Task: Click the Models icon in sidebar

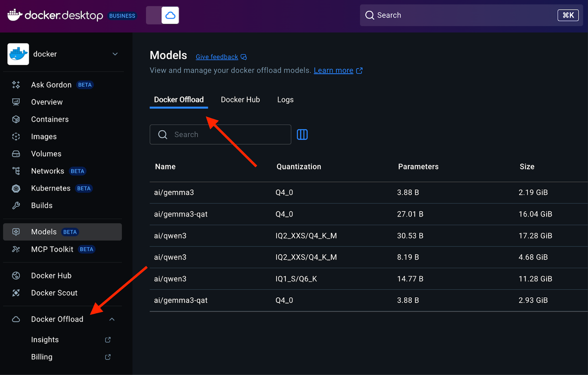Action: coord(16,232)
